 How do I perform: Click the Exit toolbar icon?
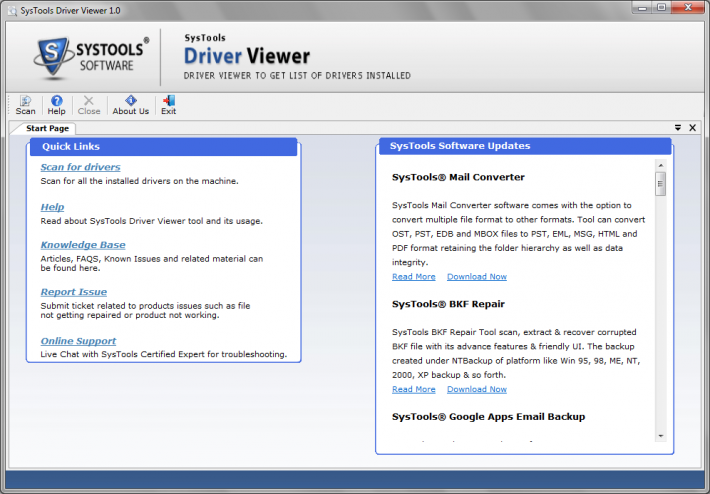tap(168, 105)
